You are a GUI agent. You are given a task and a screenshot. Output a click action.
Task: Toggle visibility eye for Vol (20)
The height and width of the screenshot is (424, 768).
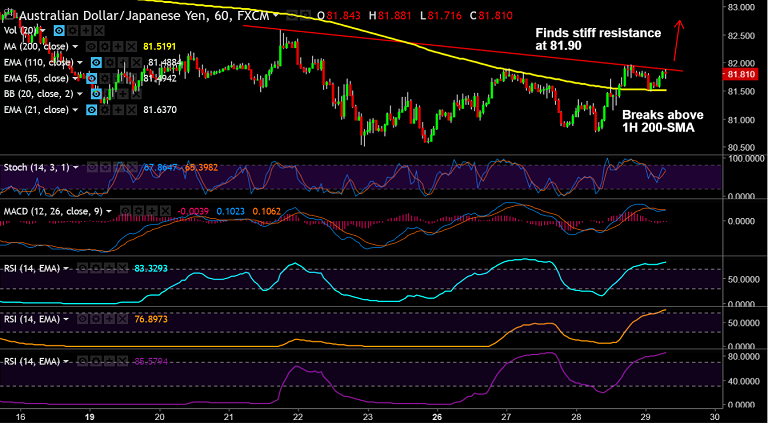59,30
